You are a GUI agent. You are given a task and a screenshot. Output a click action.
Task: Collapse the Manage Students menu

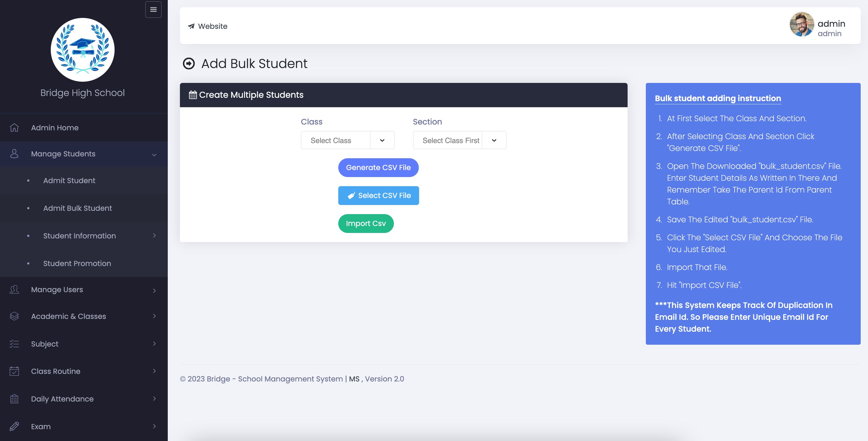click(154, 155)
